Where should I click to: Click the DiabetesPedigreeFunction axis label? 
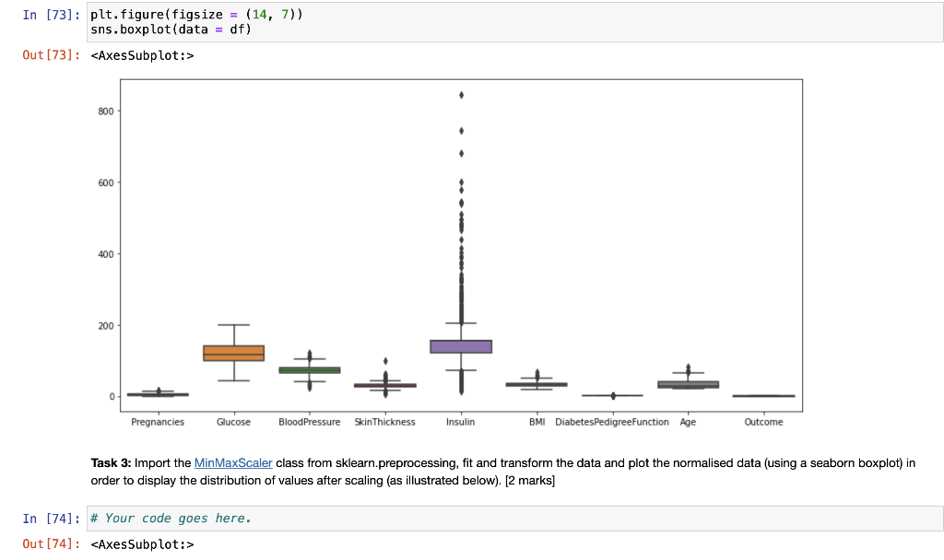pos(611,422)
